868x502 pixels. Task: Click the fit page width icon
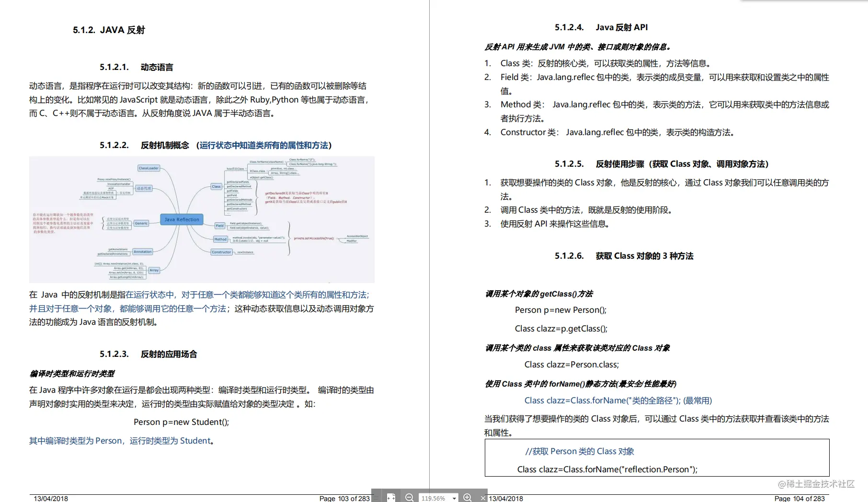[391, 498]
